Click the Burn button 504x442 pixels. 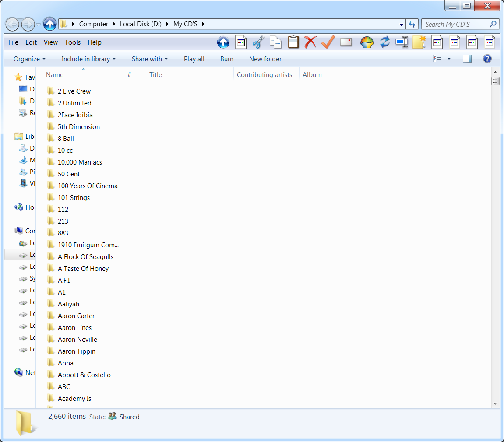click(x=227, y=59)
